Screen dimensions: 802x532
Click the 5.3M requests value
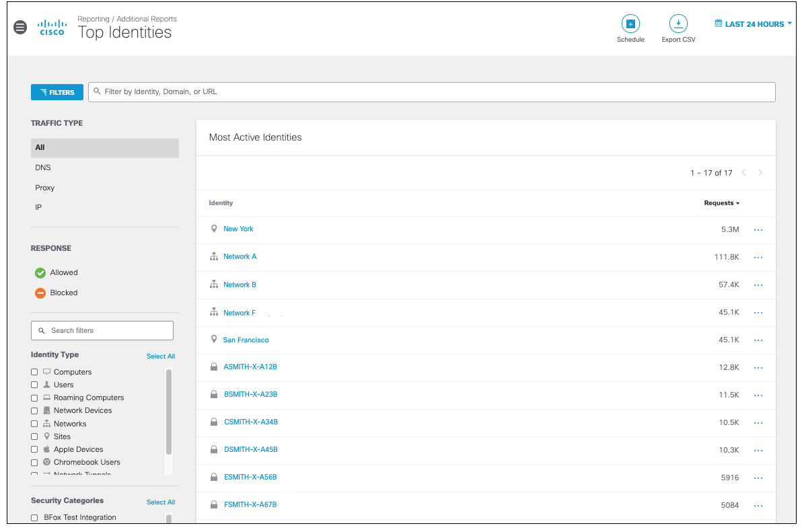730,229
